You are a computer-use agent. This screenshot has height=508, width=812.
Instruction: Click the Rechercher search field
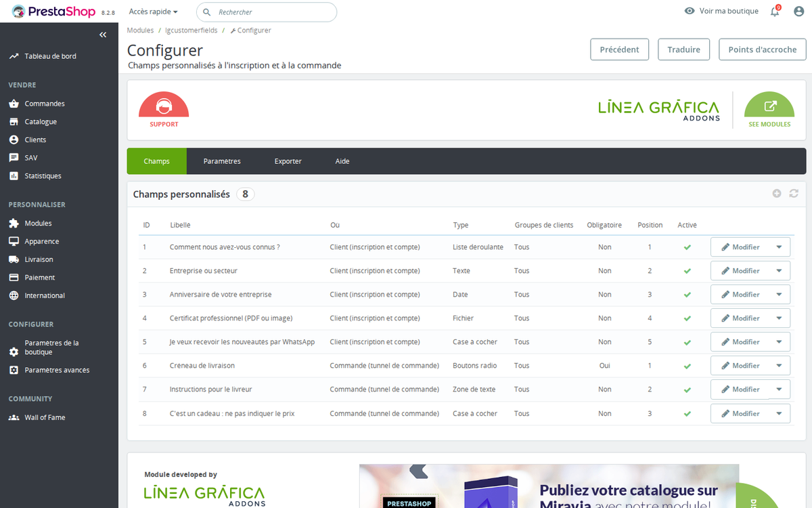pyautogui.click(x=267, y=12)
